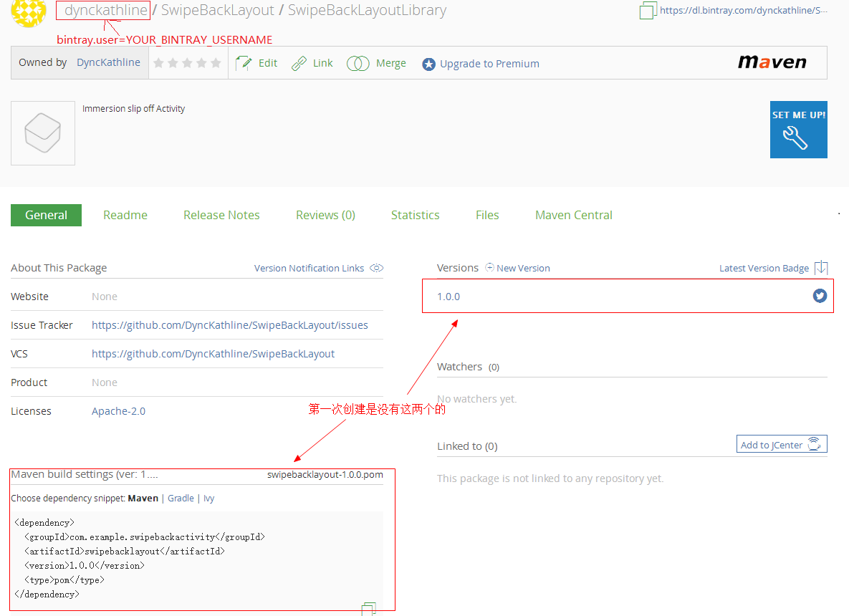Rate the package with the first star

tap(158, 63)
